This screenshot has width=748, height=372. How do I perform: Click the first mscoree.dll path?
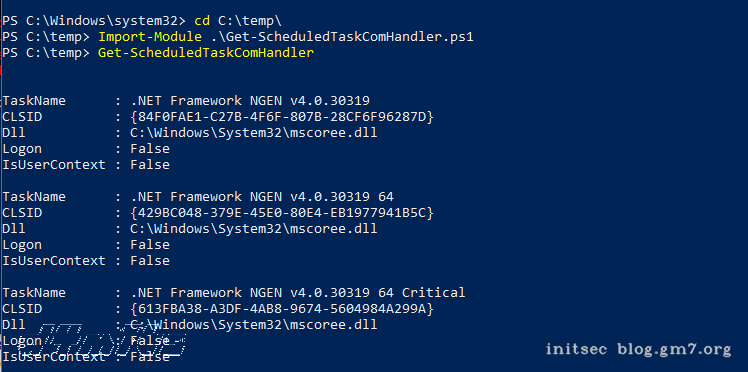coord(254,133)
